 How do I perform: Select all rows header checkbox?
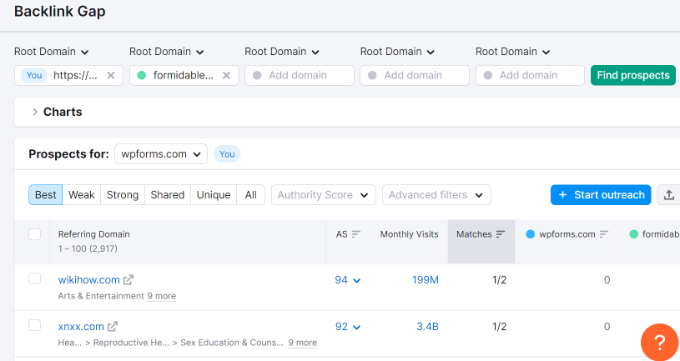(35, 234)
